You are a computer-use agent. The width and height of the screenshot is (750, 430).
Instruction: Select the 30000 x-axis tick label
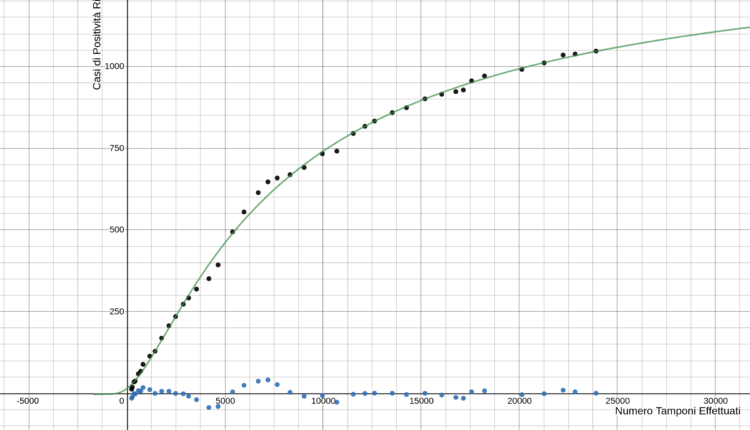[x=715, y=401]
